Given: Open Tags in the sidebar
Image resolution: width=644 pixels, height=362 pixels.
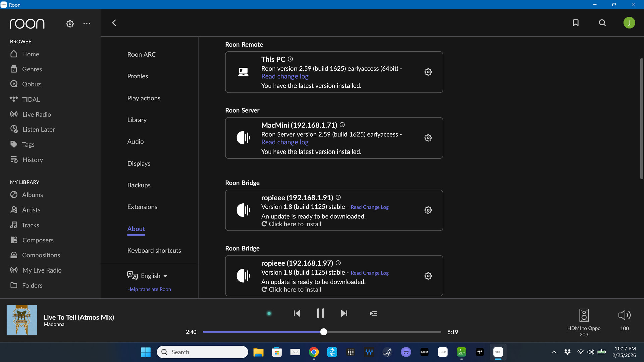Looking at the screenshot, I should point(22,144).
